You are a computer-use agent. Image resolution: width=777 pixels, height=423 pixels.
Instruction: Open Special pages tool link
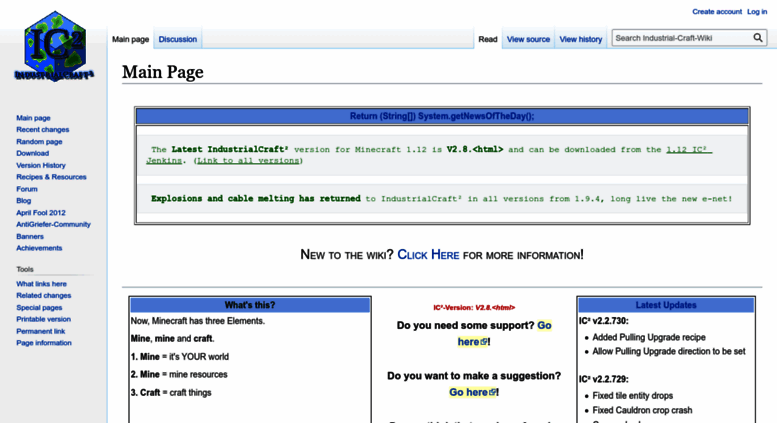39,308
